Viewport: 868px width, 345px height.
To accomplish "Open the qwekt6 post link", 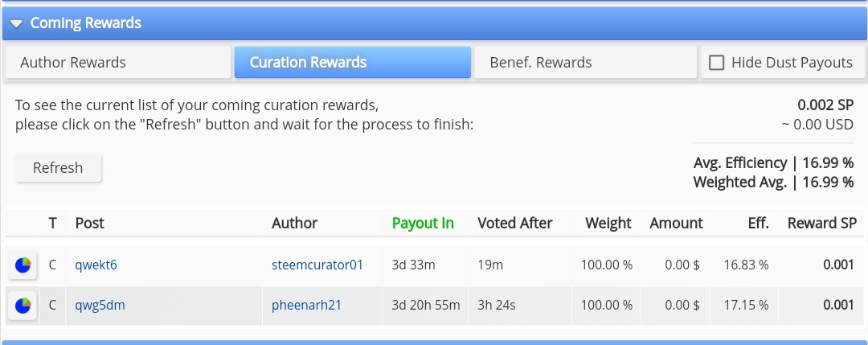I will 96,265.
